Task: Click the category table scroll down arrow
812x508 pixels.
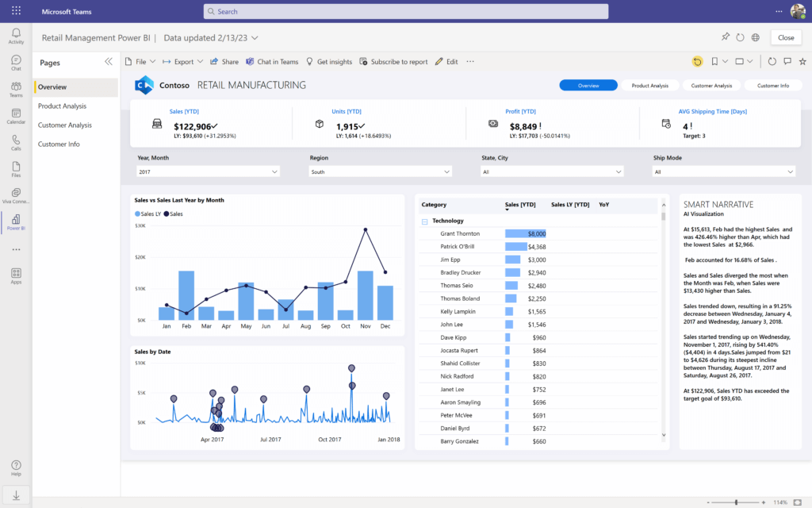Action: coord(664,436)
